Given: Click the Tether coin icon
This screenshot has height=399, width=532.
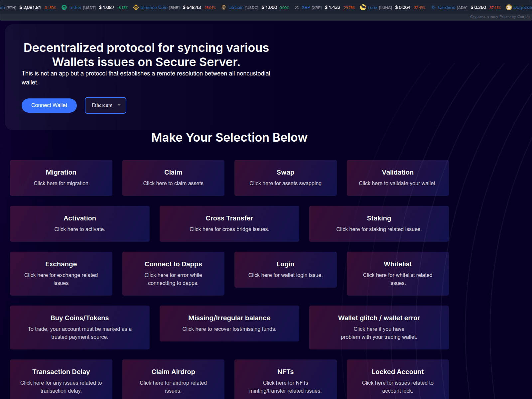Looking at the screenshot, I should click(64, 7).
